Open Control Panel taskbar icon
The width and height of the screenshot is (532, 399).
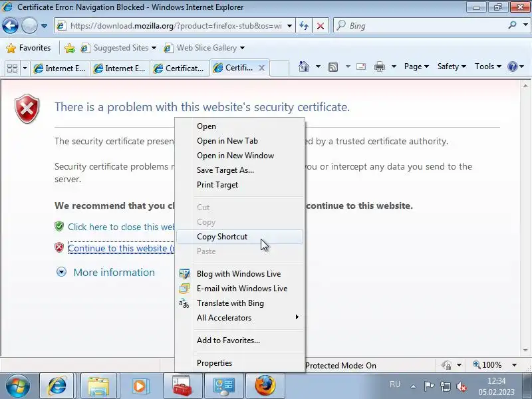click(223, 386)
